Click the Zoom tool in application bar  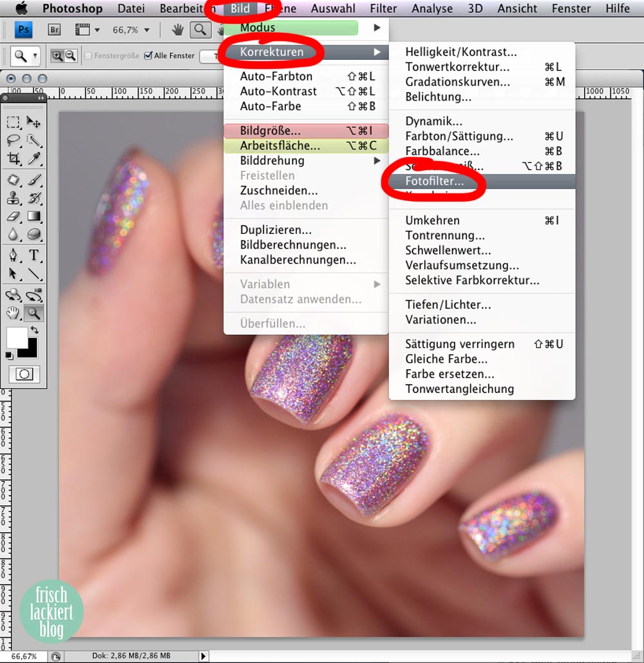tap(200, 30)
